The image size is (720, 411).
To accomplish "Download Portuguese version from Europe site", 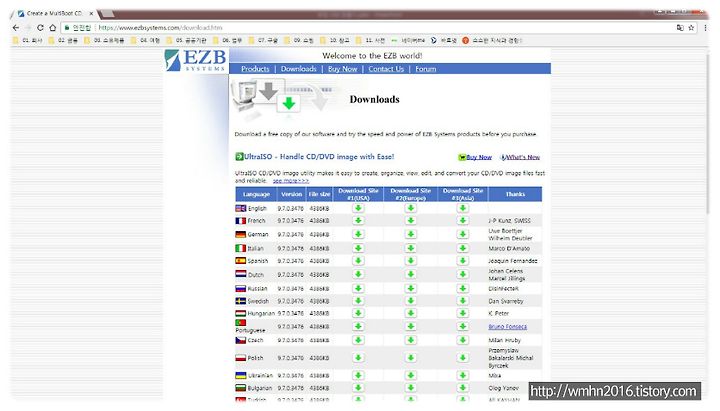I will pyautogui.click(x=411, y=326).
